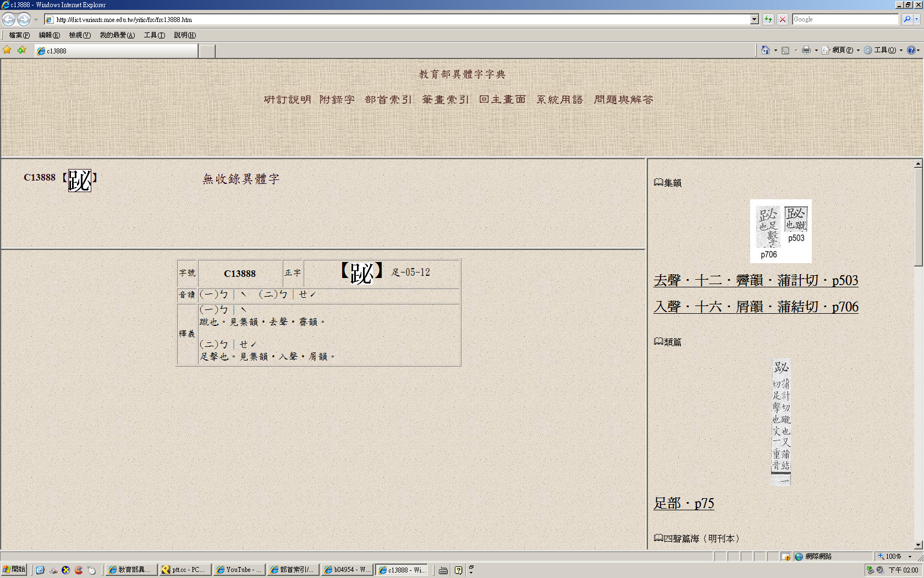Open the 網頁(P) page menu
Image resolution: width=924 pixels, height=578 pixels.
(842, 50)
